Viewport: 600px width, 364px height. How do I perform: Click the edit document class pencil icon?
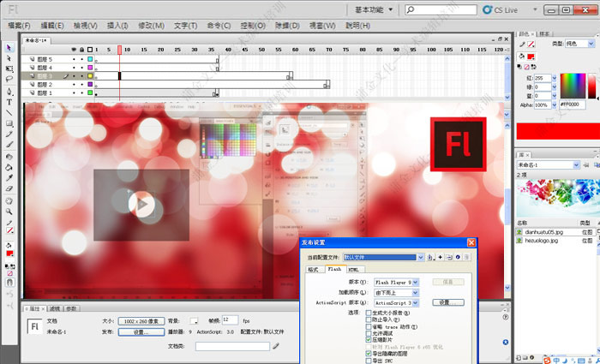click(276, 346)
